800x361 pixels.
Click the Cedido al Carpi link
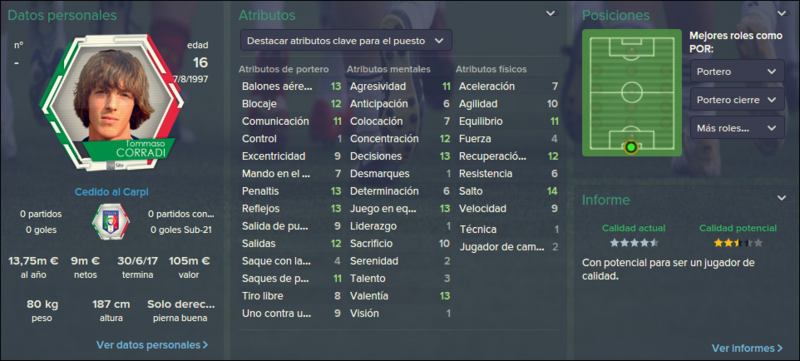pyautogui.click(x=111, y=192)
